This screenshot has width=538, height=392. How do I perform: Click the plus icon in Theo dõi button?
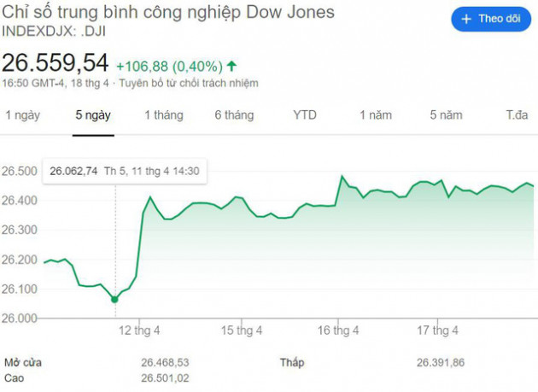click(x=466, y=19)
